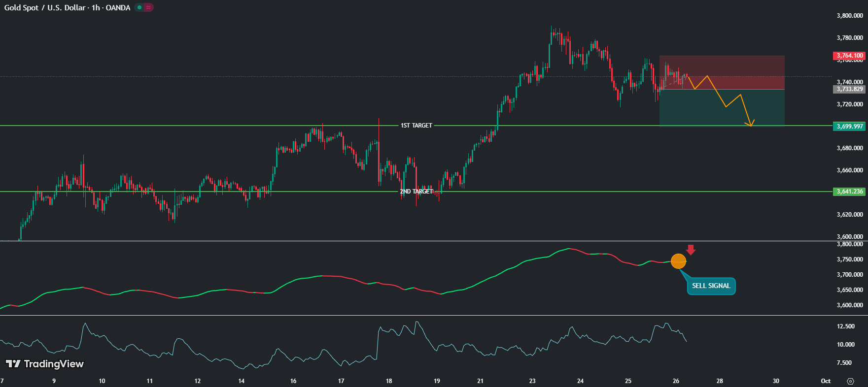Image resolution: width=868 pixels, height=387 pixels.
Task: Click the 30 date label on time axis
Action: click(776, 381)
